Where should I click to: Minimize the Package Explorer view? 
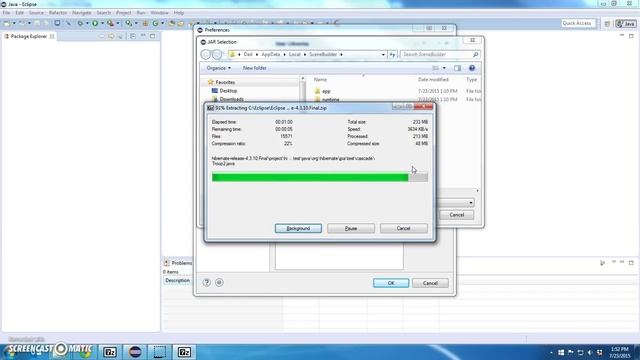[x=143, y=36]
